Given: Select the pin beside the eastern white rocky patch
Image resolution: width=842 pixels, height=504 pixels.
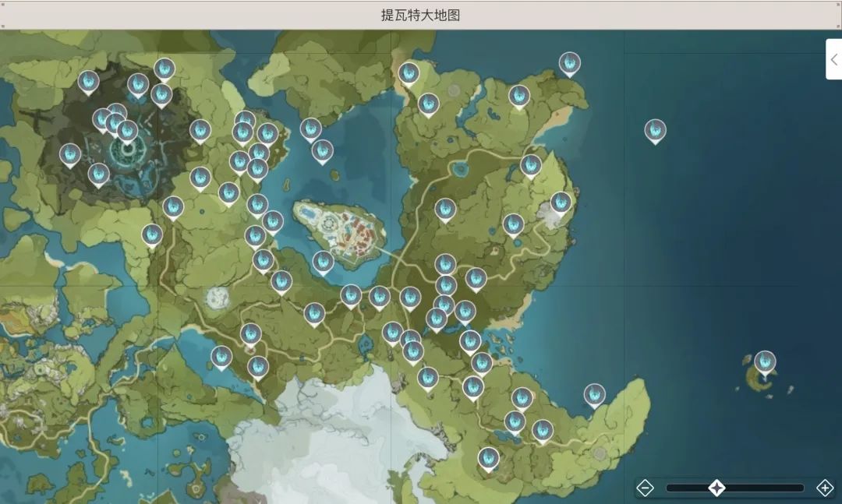Looking at the screenshot, I should 561,204.
